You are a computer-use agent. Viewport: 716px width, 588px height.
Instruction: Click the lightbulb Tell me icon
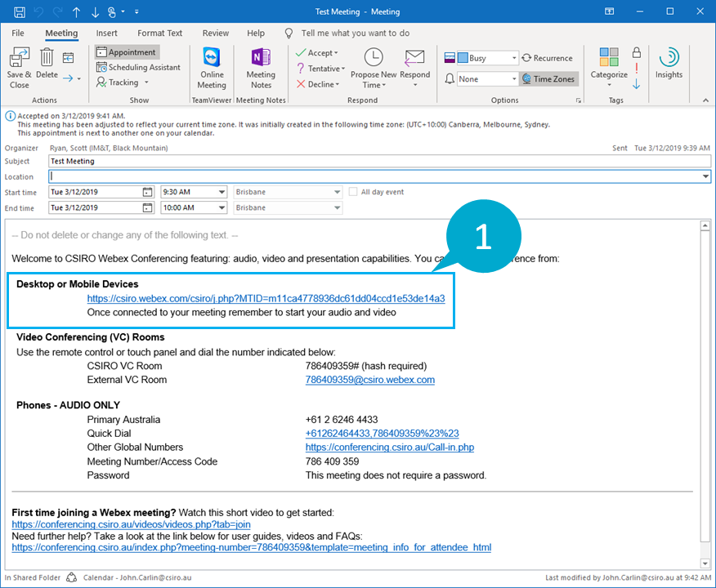[x=289, y=33]
